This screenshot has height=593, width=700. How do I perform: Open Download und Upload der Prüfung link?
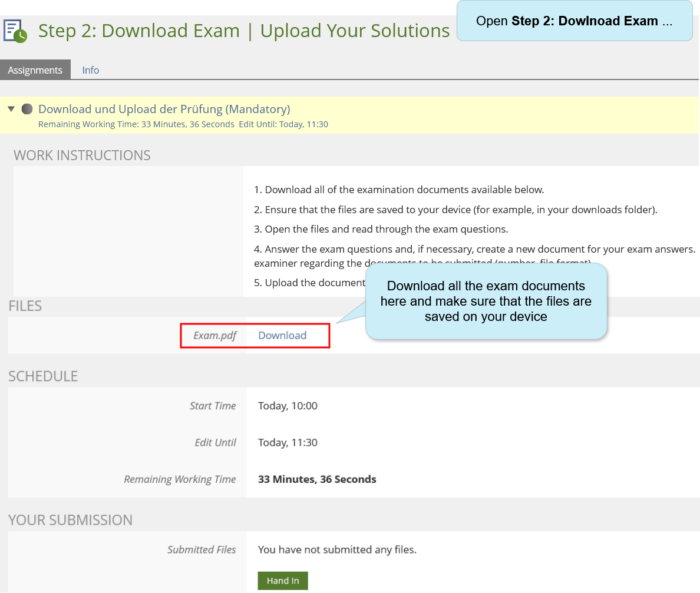pyautogui.click(x=164, y=109)
